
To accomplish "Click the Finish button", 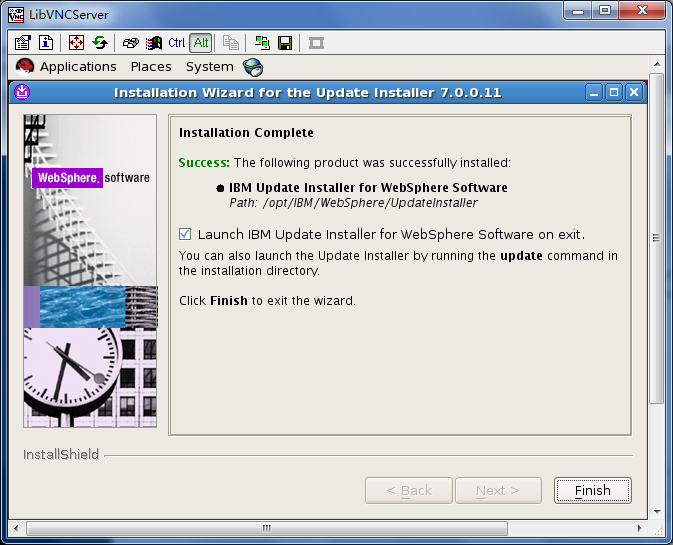I will pyautogui.click(x=592, y=490).
